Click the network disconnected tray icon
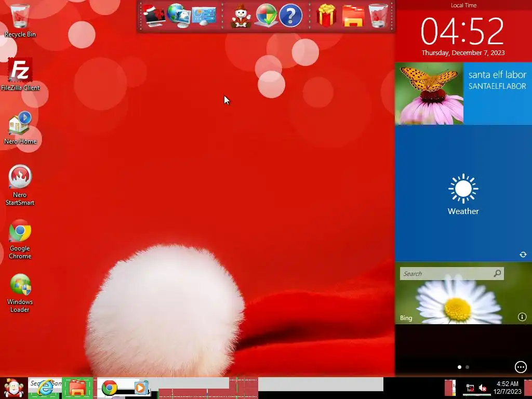Image resolution: width=532 pixels, height=399 pixels. (x=470, y=388)
